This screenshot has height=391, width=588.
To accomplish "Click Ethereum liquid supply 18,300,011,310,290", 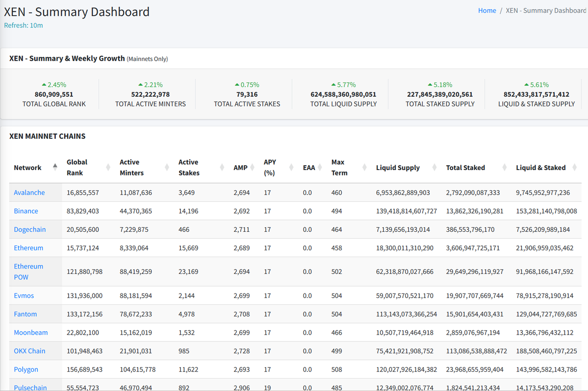I will pos(405,248).
